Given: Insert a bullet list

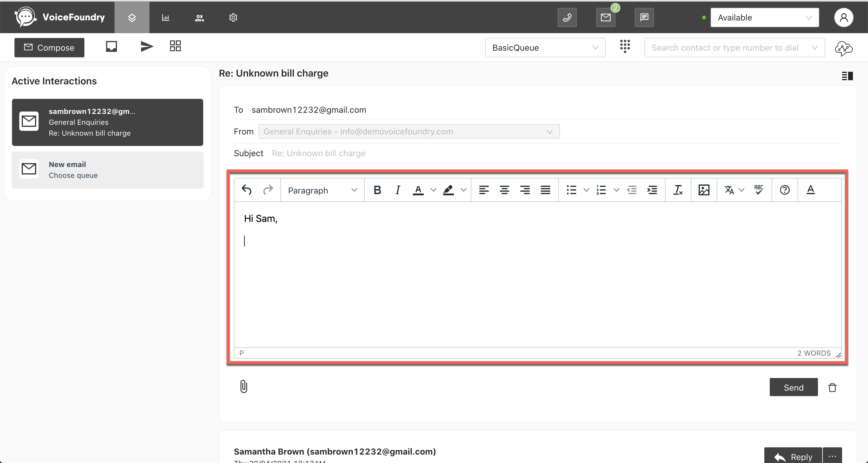Looking at the screenshot, I should point(571,190).
